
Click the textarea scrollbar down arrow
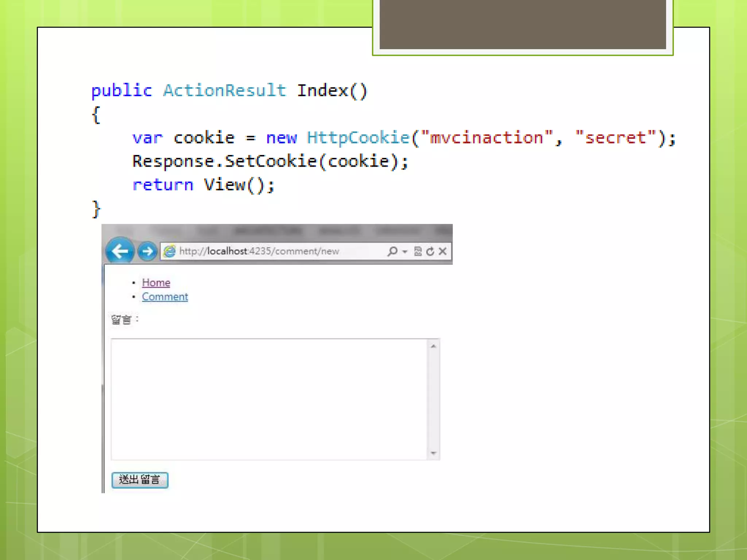(433, 453)
